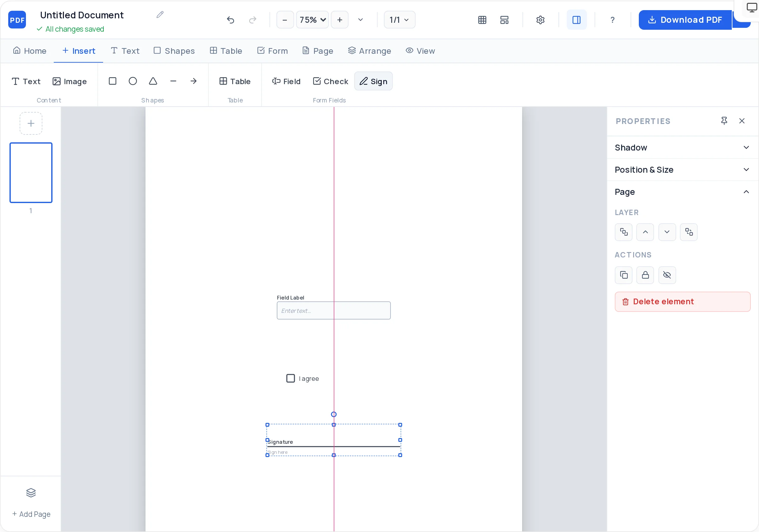The height and width of the screenshot is (532, 759).
Task: Toggle the properties side panel icon
Action: [x=576, y=20]
